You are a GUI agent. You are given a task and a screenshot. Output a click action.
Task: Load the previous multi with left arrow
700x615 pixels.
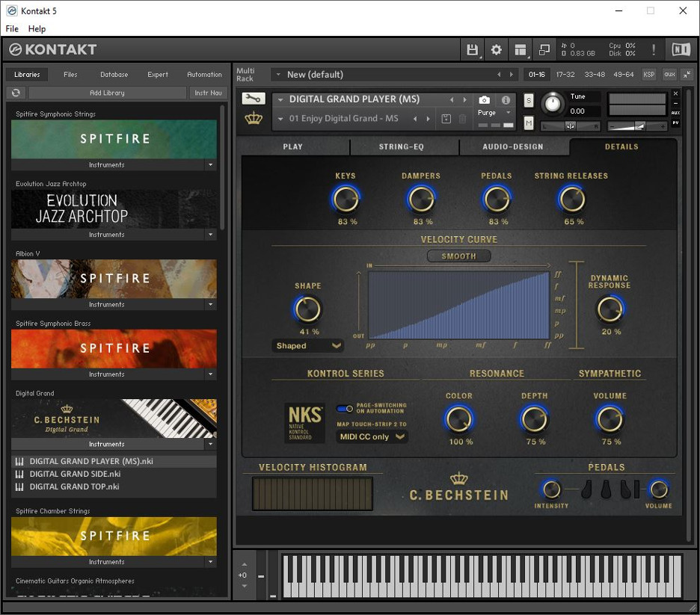pyautogui.click(x=499, y=75)
